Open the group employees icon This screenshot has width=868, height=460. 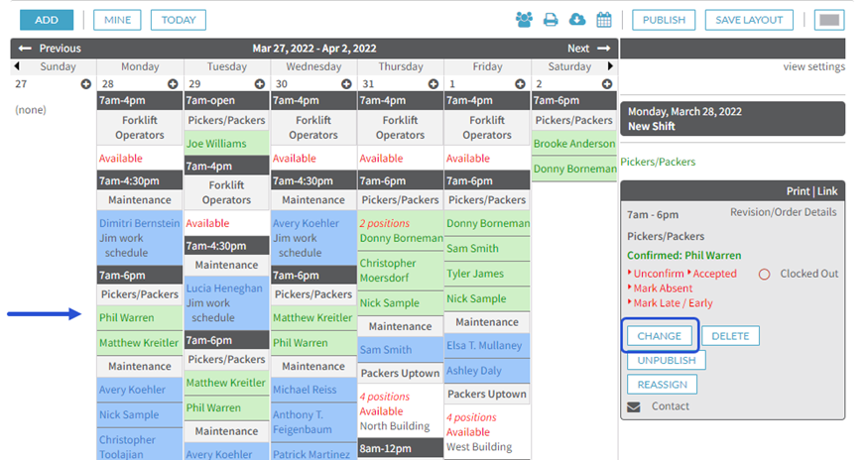[524, 20]
